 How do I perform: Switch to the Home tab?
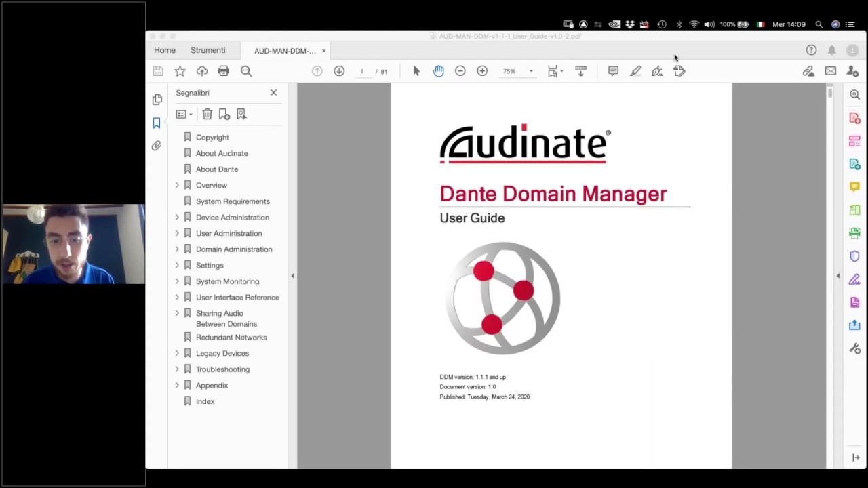tap(165, 50)
